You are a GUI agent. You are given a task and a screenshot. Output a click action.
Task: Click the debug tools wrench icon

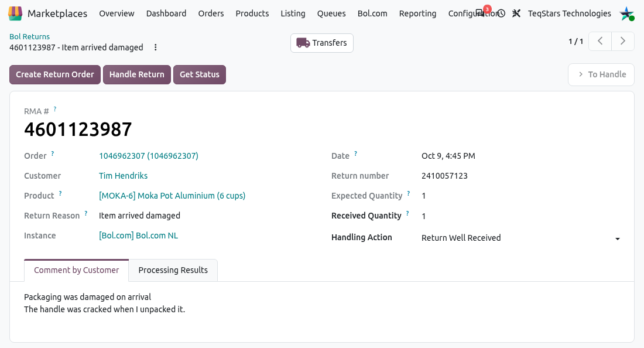point(516,13)
